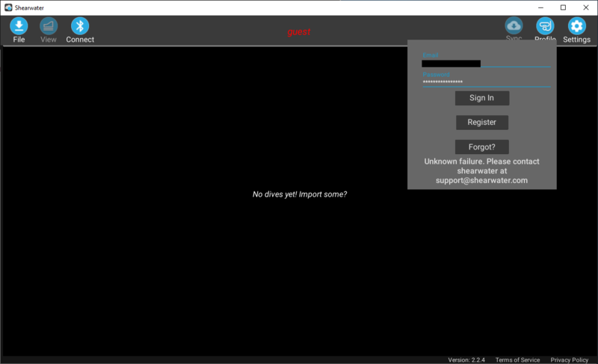Image resolution: width=598 pixels, height=364 pixels.
Task: Click the View dive graph icon
Action: [x=49, y=26]
